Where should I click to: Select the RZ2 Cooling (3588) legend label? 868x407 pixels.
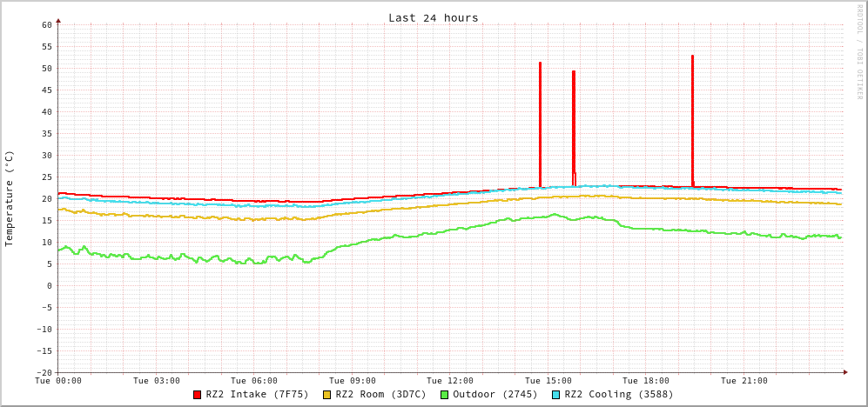(x=618, y=394)
